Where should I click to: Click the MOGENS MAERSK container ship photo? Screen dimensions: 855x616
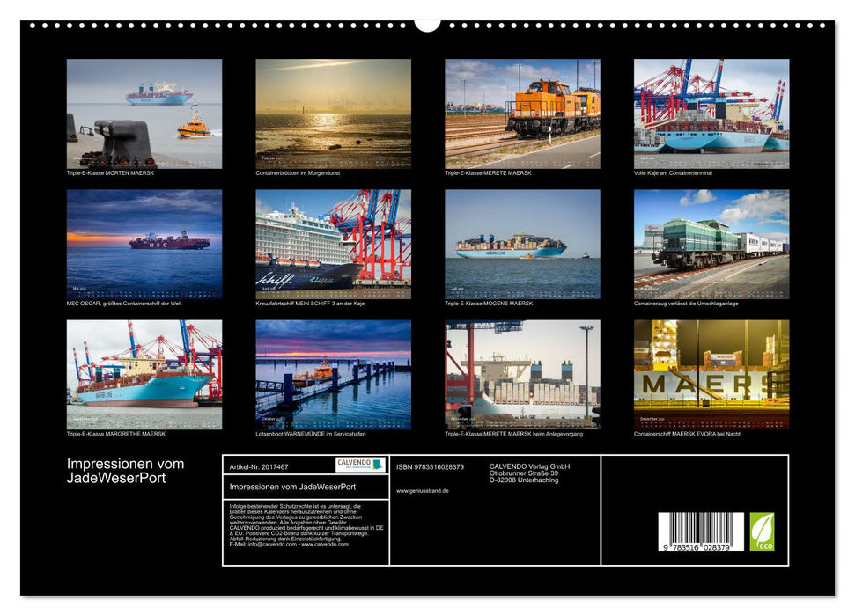pyautogui.click(x=520, y=243)
